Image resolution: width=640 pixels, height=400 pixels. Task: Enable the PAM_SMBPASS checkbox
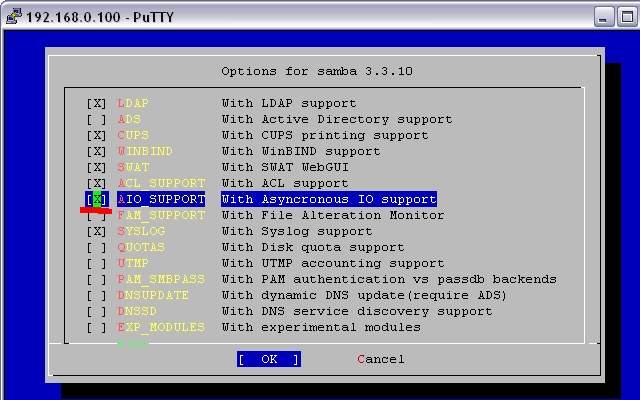tap(96, 279)
